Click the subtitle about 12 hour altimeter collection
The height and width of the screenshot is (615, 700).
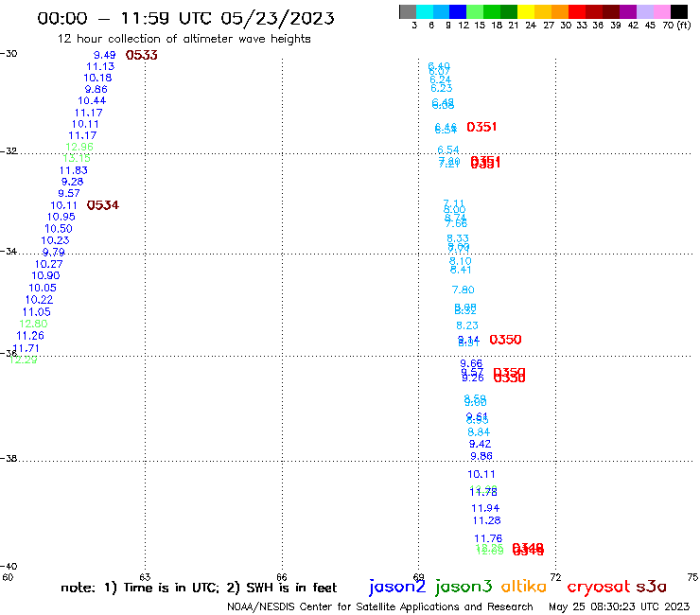[184, 39]
